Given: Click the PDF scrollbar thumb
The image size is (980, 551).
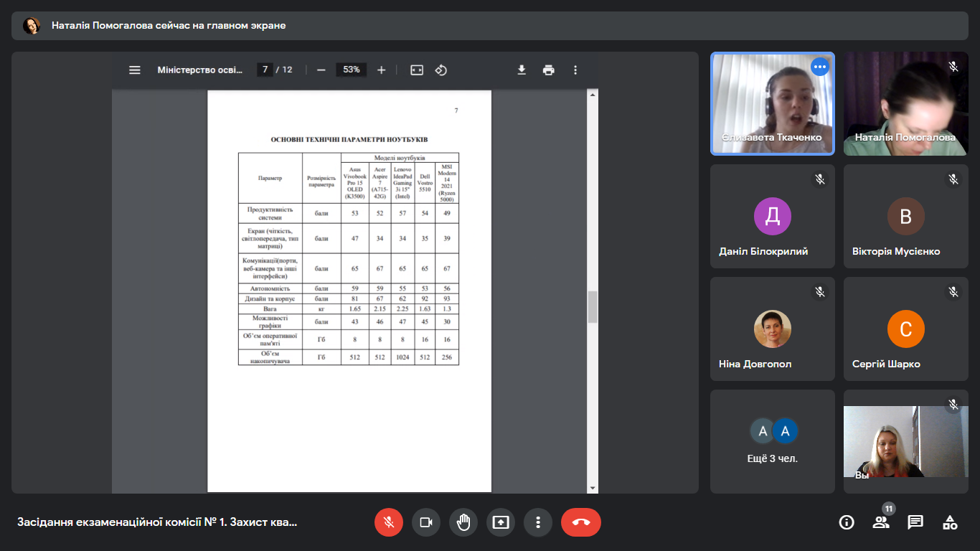Looking at the screenshot, I should [593, 307].
